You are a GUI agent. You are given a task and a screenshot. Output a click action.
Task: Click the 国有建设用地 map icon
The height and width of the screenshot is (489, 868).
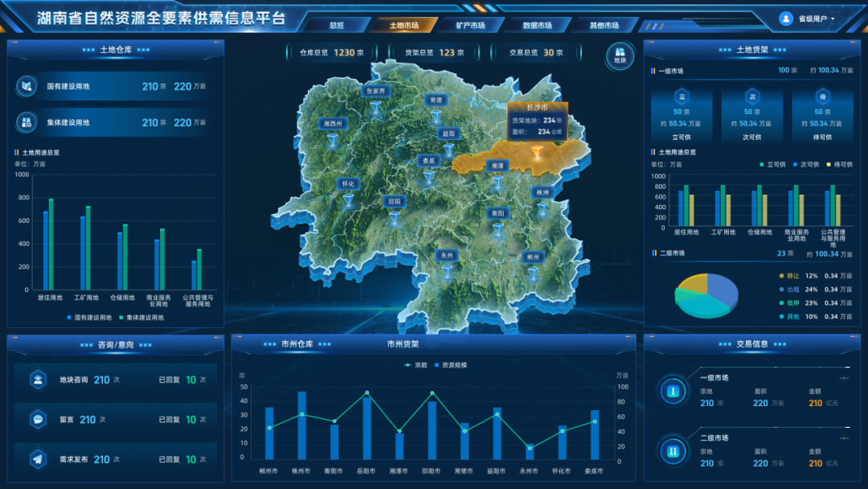pos(26,86)
